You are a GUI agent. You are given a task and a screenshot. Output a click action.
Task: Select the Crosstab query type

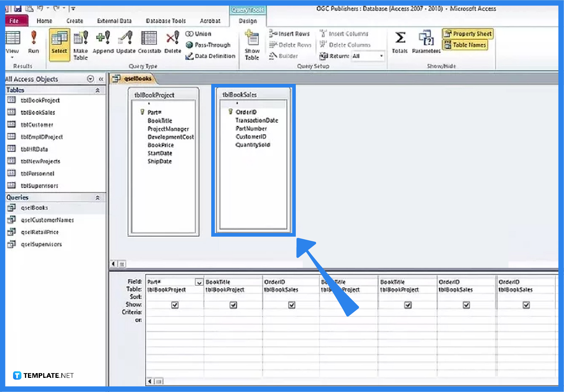[149, 42]
